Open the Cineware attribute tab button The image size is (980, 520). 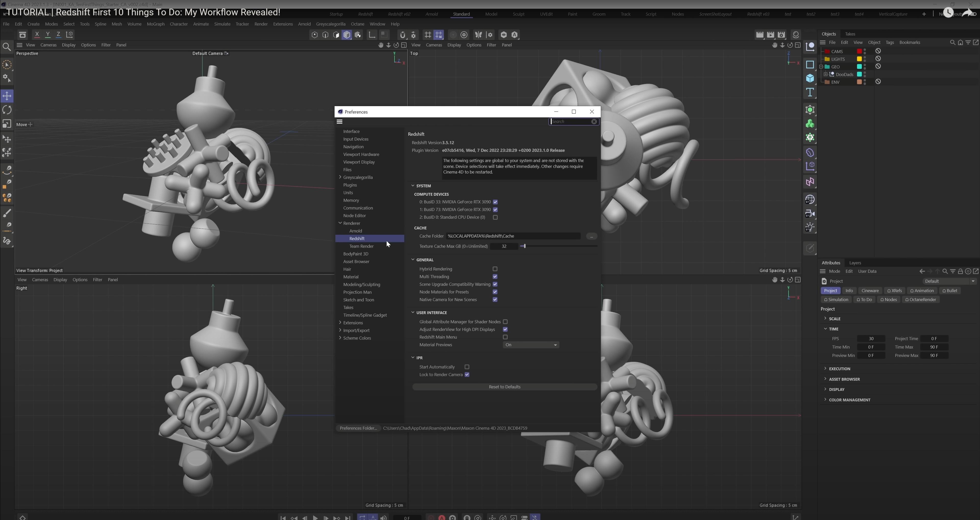coord(870,291)
